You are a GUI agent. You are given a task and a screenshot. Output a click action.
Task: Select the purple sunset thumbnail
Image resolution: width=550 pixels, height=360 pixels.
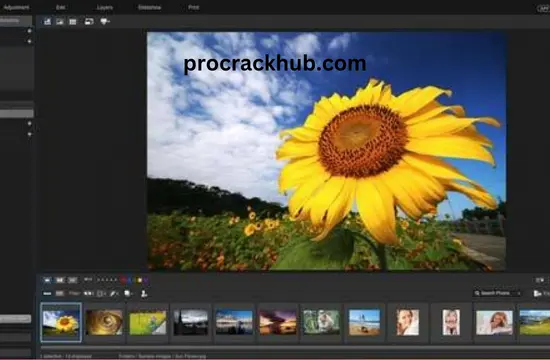[x=277, y=322]
